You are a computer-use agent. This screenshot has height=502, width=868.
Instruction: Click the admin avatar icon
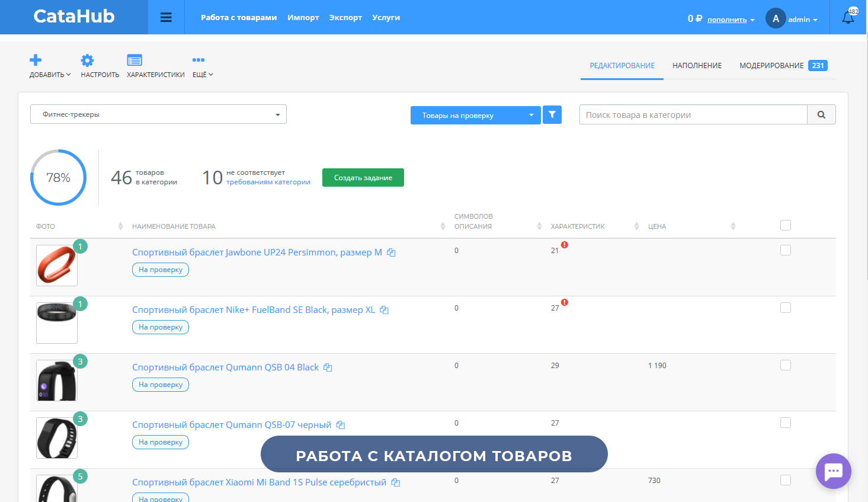point(776,18)
